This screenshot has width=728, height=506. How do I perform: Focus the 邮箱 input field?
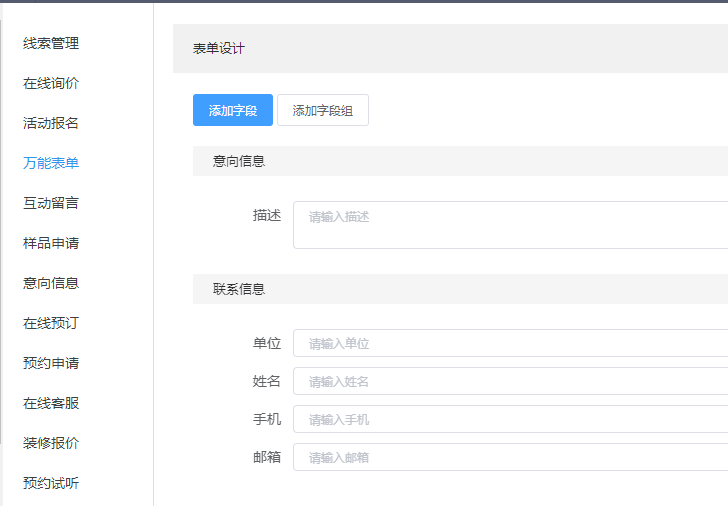coord(510,457)
